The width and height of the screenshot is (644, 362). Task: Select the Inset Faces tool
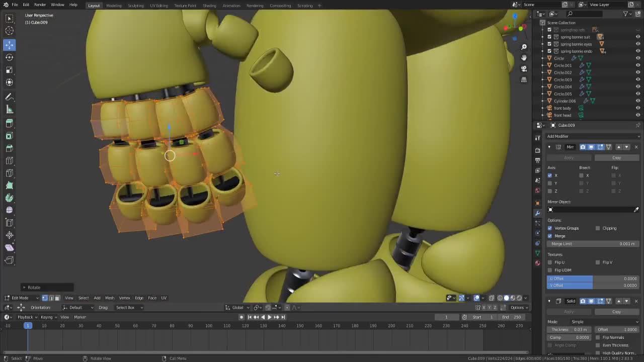(9, 136)
